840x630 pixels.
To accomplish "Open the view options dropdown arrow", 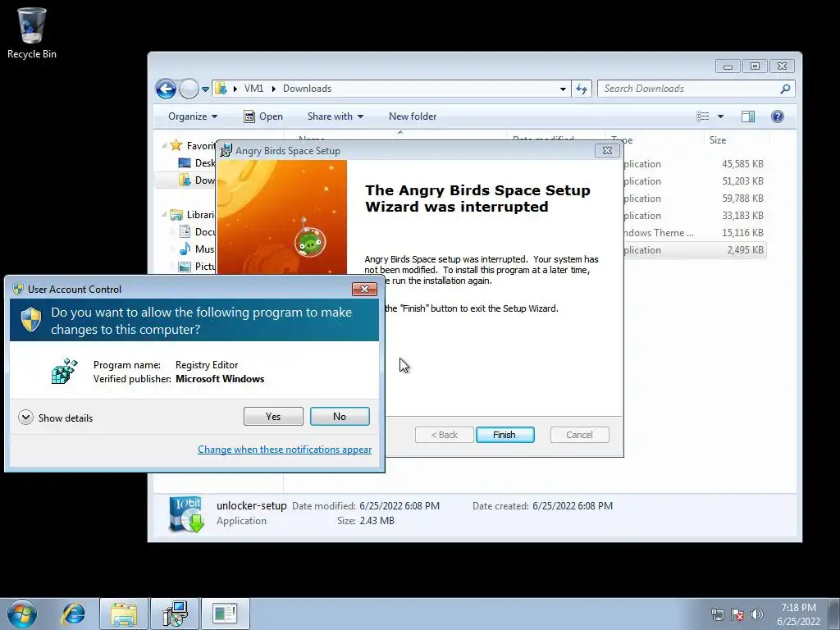I will (x=720, y=116).
